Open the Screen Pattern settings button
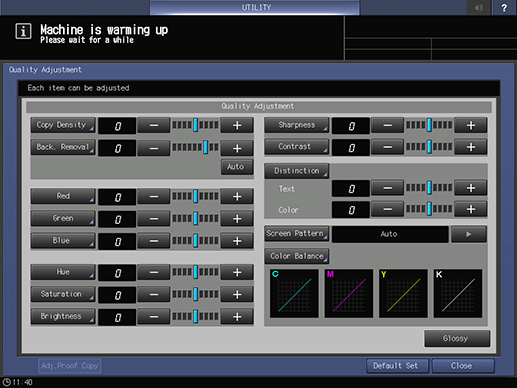 click(297, 234)
